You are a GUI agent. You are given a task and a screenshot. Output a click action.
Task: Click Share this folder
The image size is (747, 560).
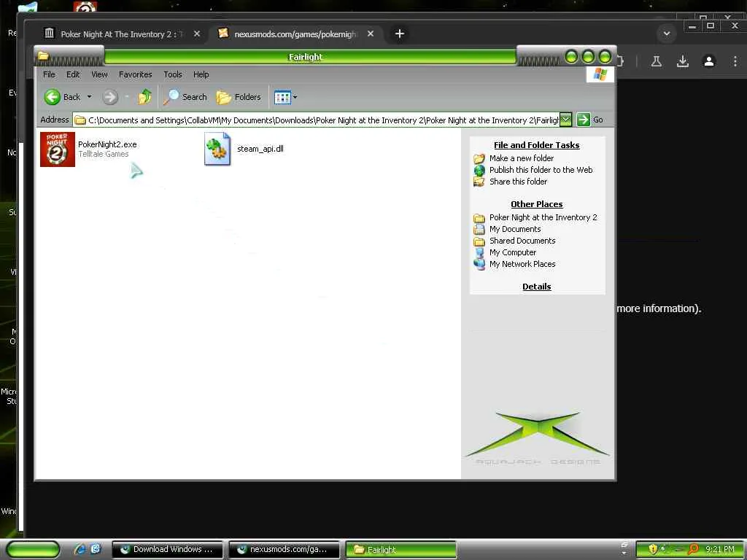point(519,182)
